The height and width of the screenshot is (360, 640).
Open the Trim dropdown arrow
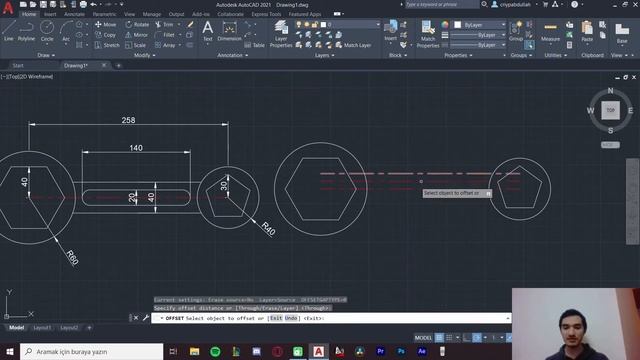[179, 24]
